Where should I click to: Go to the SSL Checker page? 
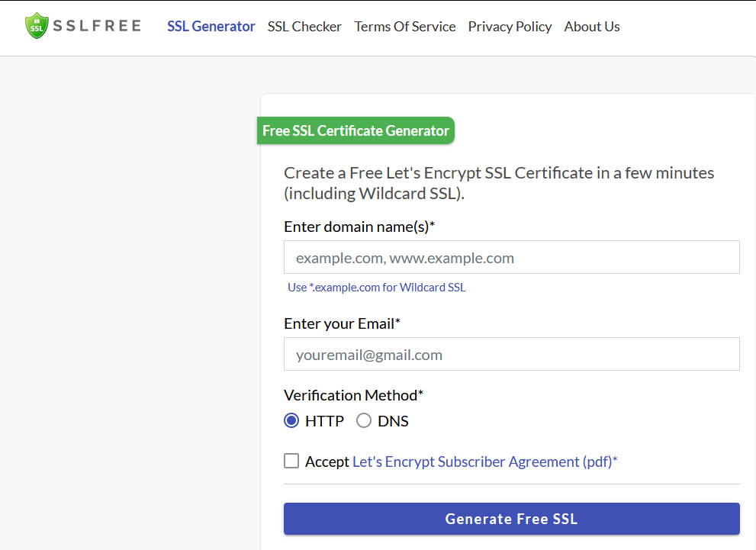304,27
